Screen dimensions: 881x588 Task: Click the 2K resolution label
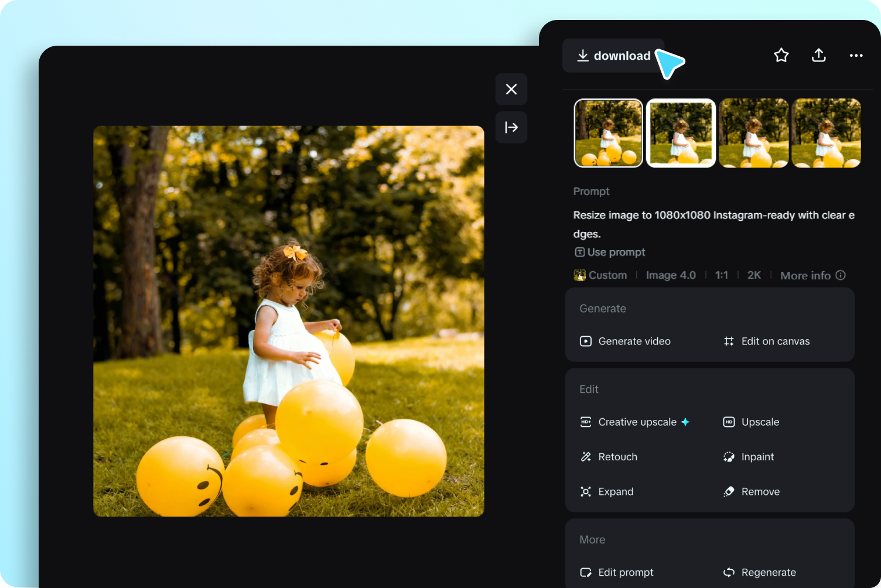point(754,275)
